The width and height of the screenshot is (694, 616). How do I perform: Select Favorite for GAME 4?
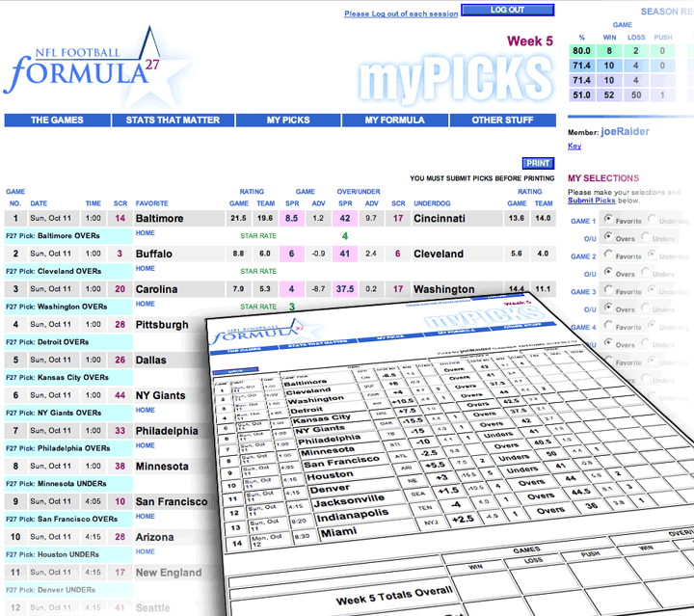608,324
